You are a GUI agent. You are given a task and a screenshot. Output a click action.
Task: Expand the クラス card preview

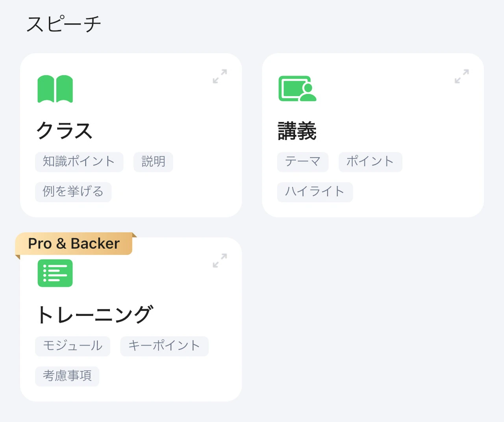220,76
